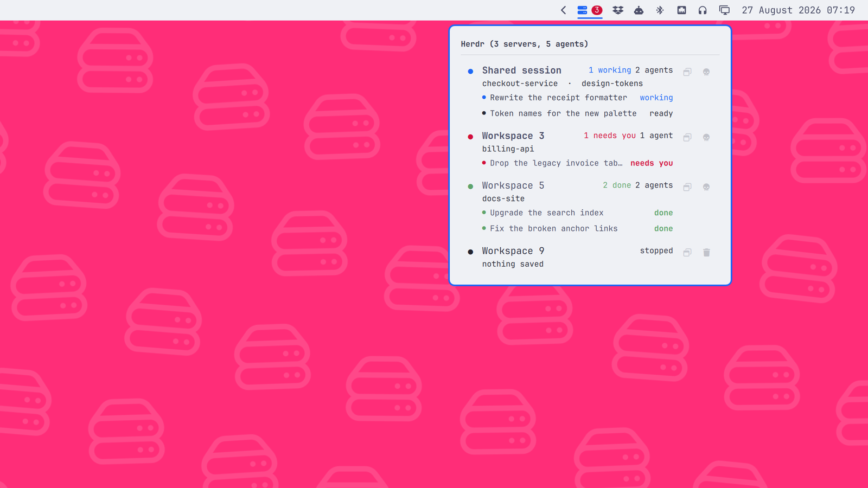Open the window icon for Workspace 5
This screenshot has height=488, width=868.
687,187
